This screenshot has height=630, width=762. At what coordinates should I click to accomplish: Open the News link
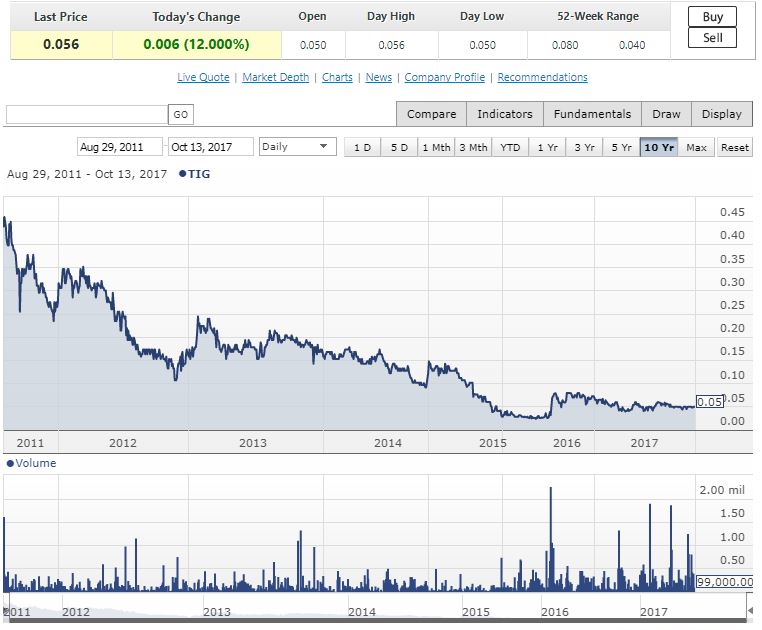(379, 77)
